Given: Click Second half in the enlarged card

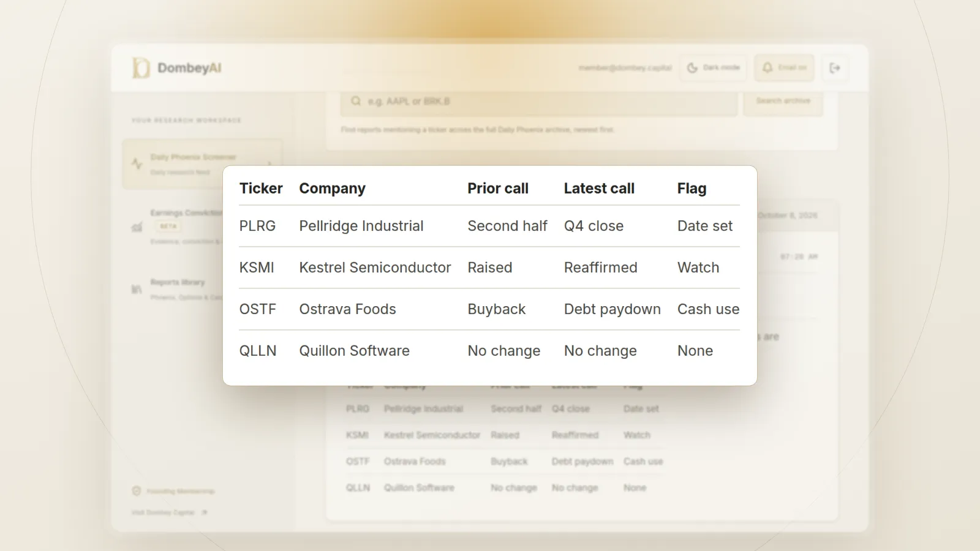Looking at the screenshot, I should (x=507, y=226).
